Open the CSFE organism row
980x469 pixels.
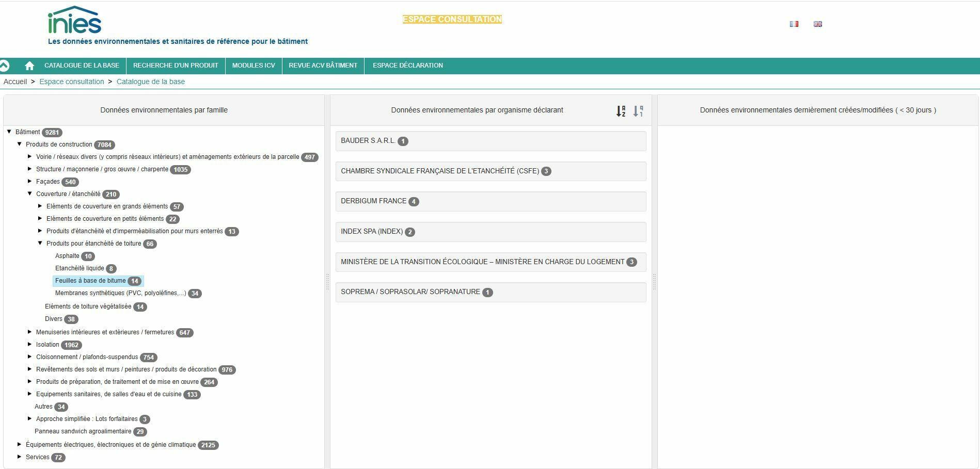click(491, 171)
